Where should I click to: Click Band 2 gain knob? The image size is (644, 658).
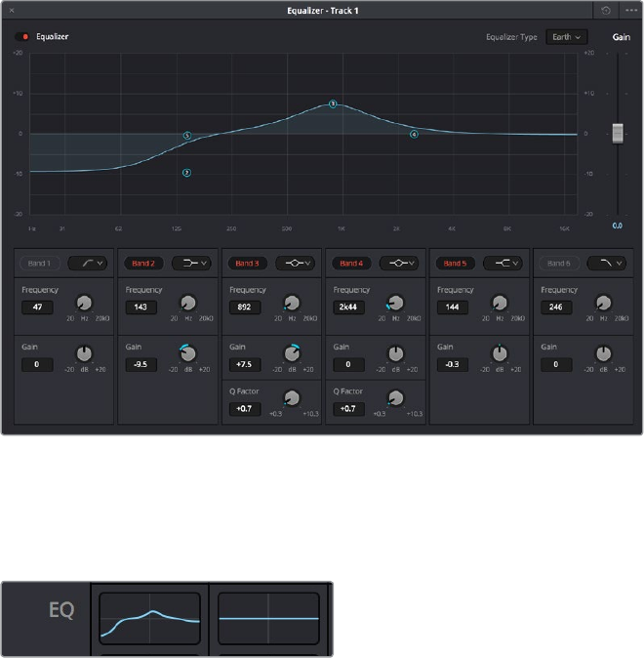[187, 353]
